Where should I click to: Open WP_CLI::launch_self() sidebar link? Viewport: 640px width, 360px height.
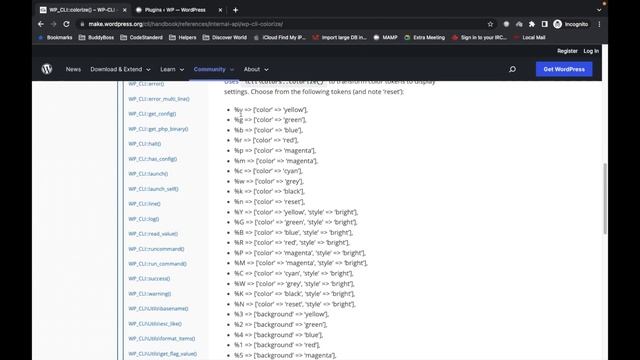point(153,189)
